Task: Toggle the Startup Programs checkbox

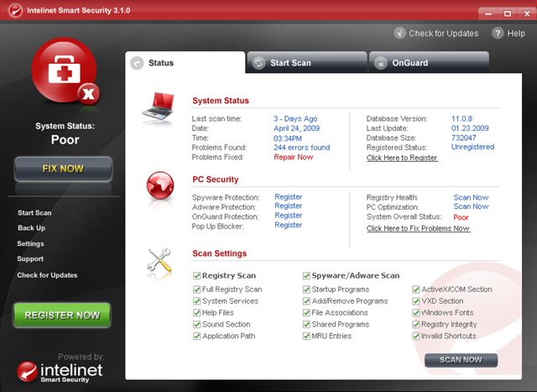Action: [306, 290]
